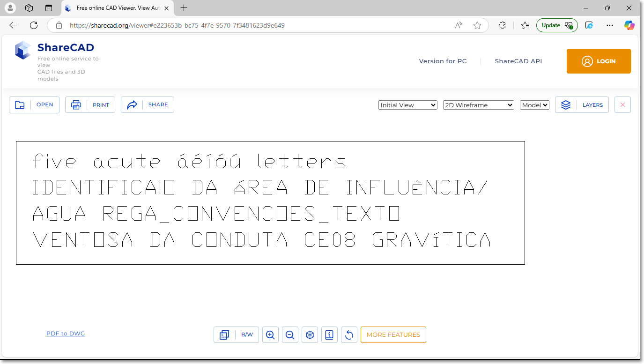Follow the PDF to DWG link
The width and height of the screenshot is (644, 364).
pyautogui.click(x=66, y=334)
